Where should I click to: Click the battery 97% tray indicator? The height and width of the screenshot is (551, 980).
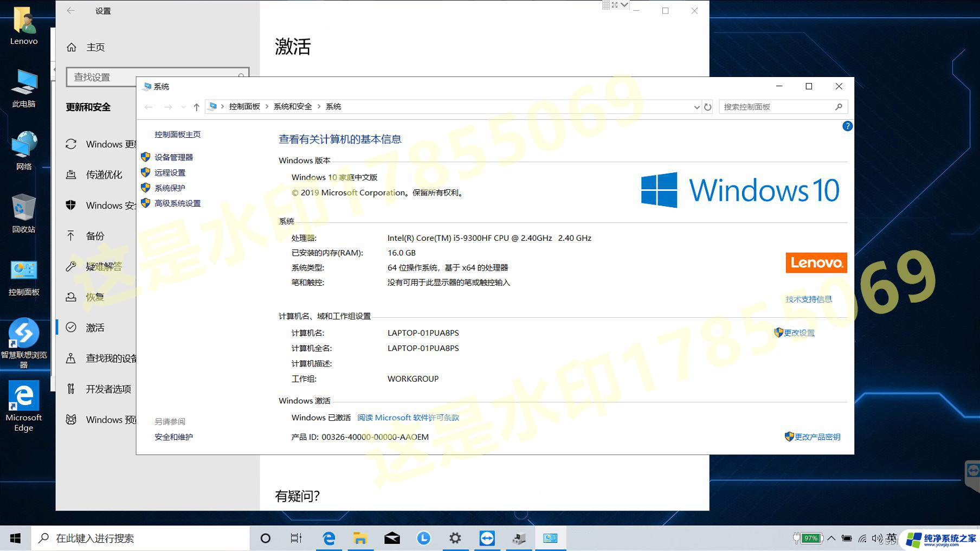[808, 538]
